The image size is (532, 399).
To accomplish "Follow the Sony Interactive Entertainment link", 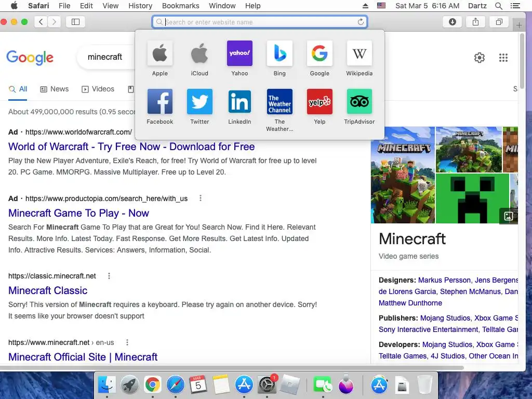I will point(429,330).
